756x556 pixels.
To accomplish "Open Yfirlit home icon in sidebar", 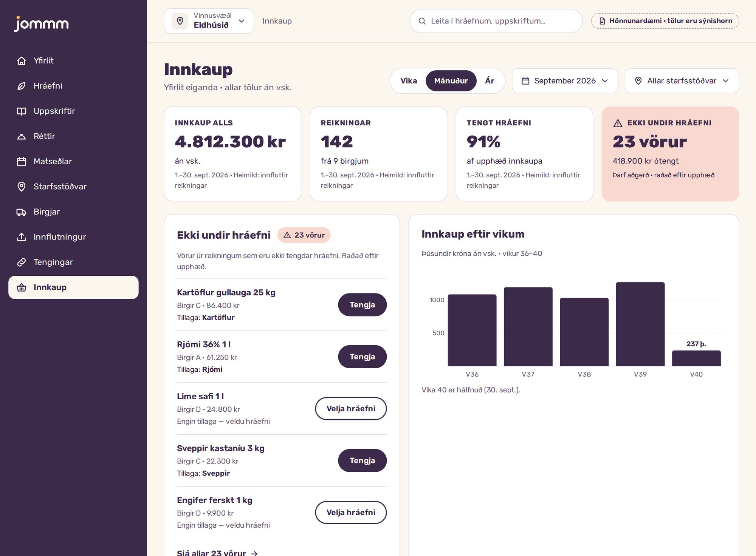I will click(x=22, y=61).
